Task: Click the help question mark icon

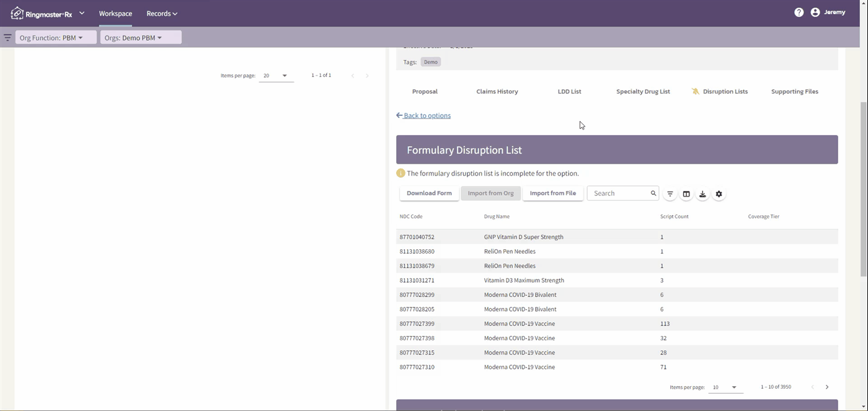Action: (799, 12)
